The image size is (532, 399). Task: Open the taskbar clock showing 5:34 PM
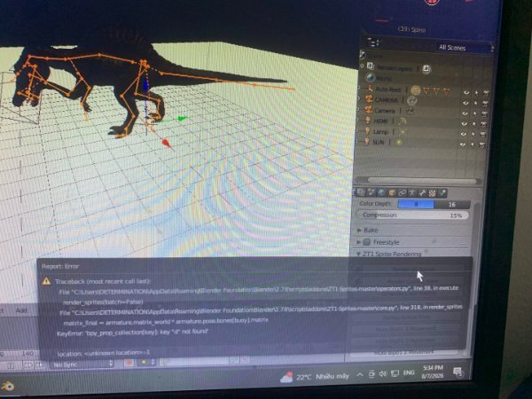(433, 372)
